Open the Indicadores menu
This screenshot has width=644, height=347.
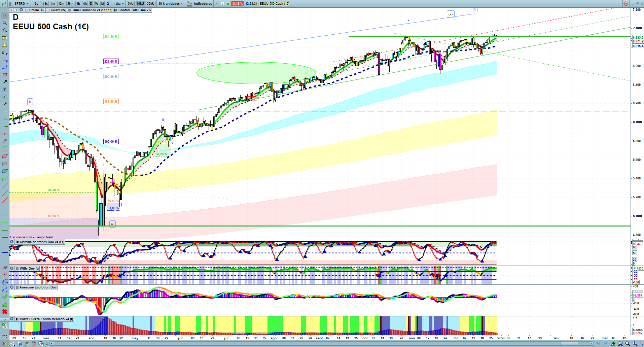click(202, 4)
